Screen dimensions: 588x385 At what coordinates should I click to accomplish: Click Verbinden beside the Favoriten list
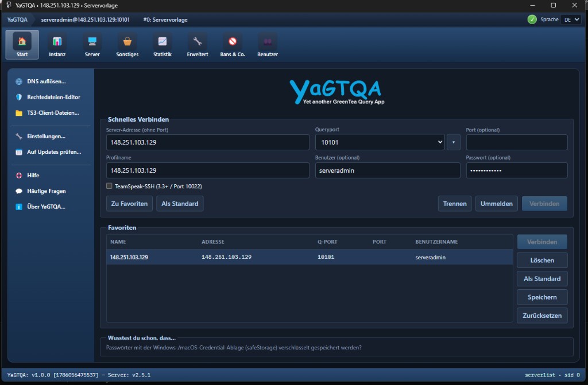coord(542,242)
